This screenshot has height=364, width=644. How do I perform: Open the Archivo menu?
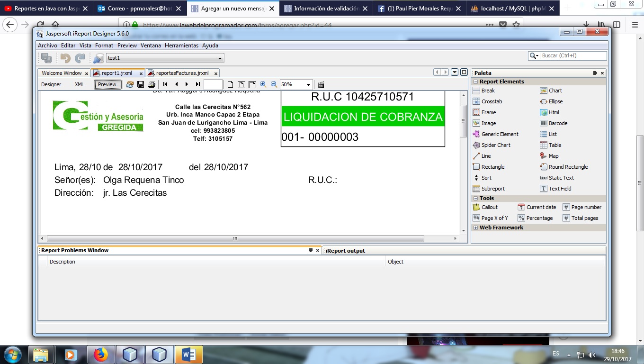coord(47,45)
